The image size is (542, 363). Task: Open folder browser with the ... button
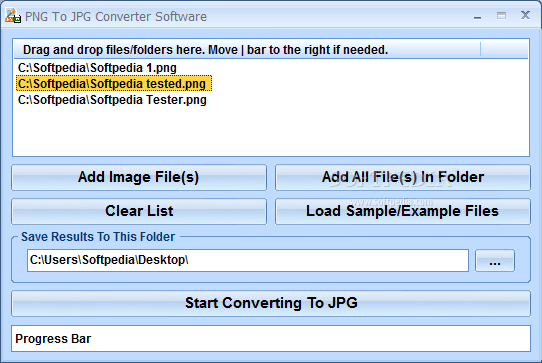(x=495, y=261)
